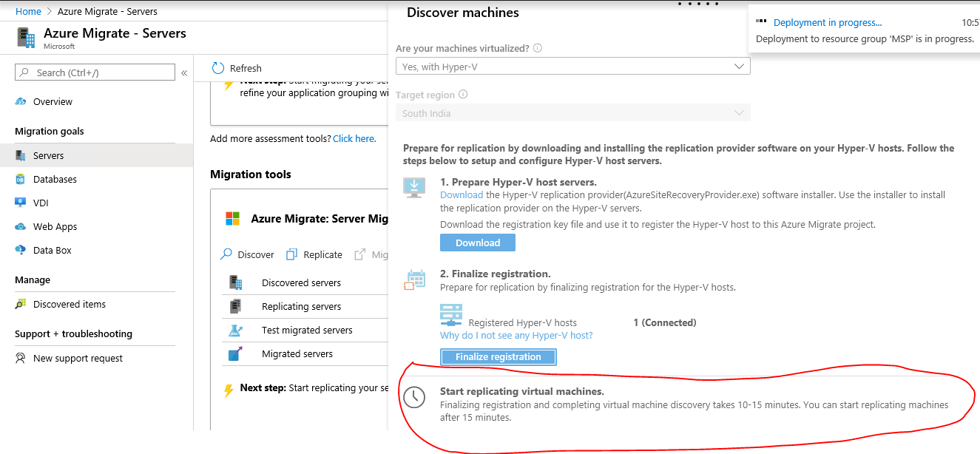Image resolution: width=980 pixels, height=454 pixels.
Task: Click the Replicate action in Server Migration
Action: tap(314, 254)
